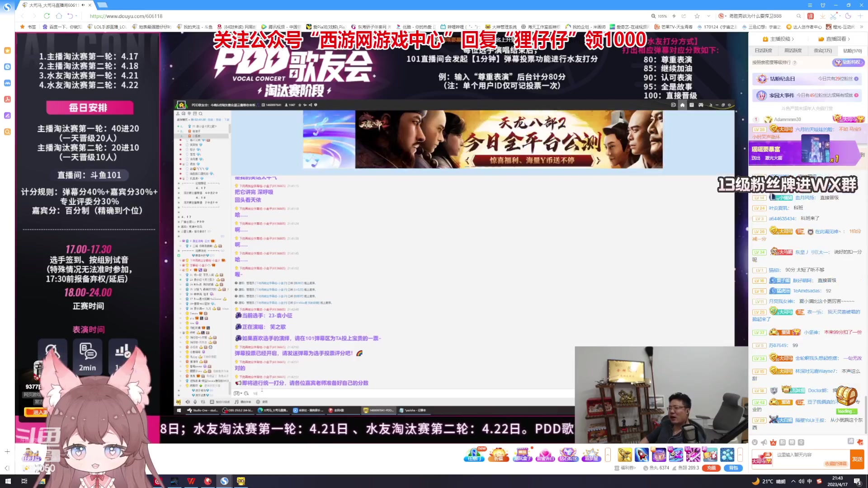Click the megaphone icon in chat tools
Screen dimensions: 868x488
click(x=764, y=442)
